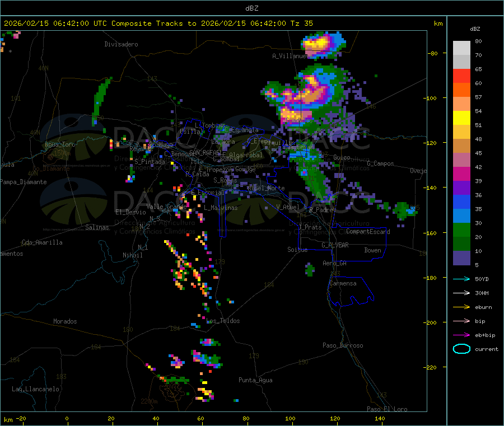Screen dimensions: 504x426
Task: Click the yellow eburn arrow in legend
Action: click(x=461, y=307)
